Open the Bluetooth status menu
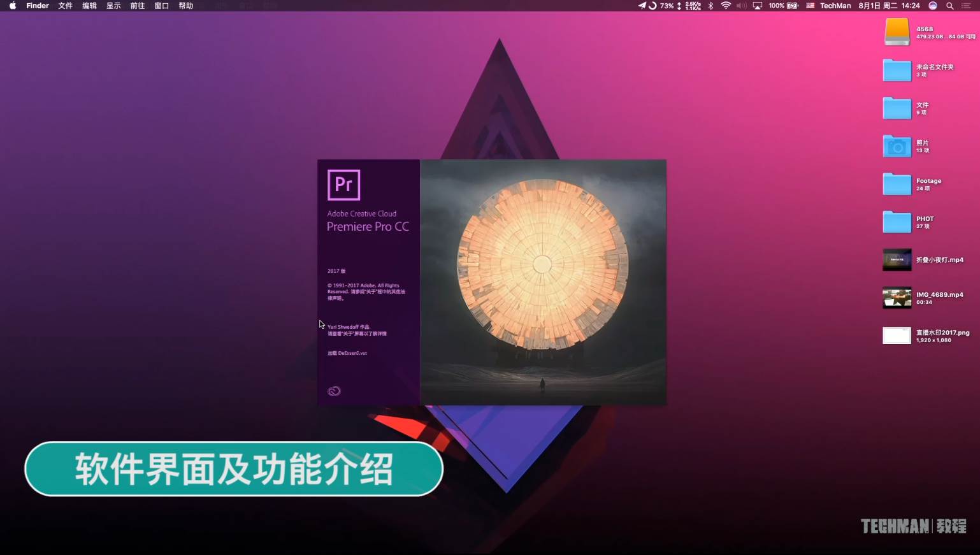Image resolution: width=980 pixels, height=555 pixels. (x=710, y=6)
